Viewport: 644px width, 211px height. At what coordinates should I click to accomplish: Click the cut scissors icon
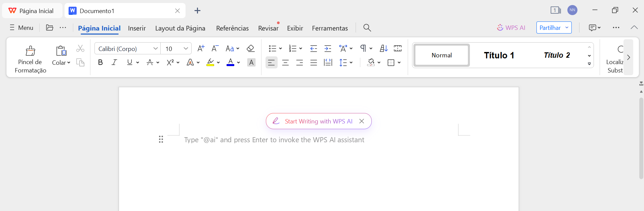point(80,49)
